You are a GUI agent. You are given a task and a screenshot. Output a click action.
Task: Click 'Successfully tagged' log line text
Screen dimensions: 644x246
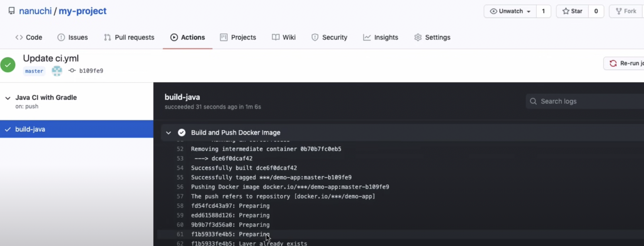pyautogui.click(x=271, y=177)
